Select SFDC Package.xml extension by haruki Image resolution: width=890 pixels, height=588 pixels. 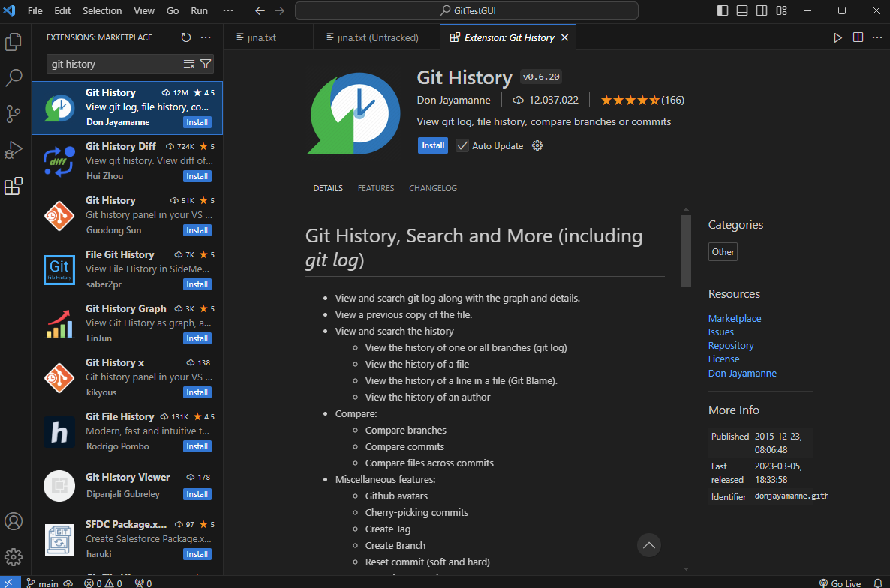[127, 539]
